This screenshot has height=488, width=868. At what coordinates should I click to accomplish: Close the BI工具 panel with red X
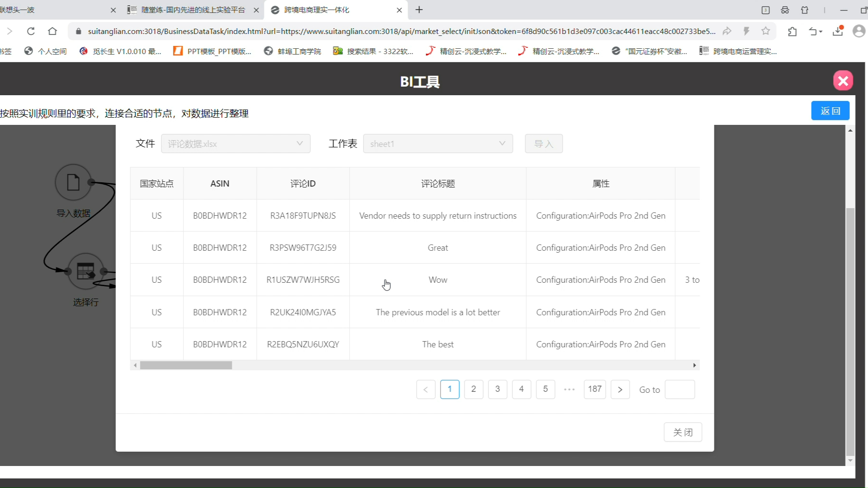(x=843, y=80)
